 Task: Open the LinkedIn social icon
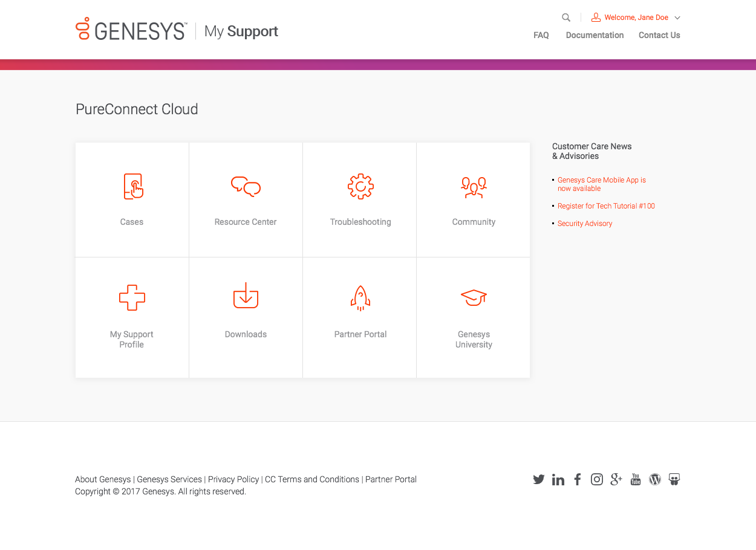[x=558, y=479]
